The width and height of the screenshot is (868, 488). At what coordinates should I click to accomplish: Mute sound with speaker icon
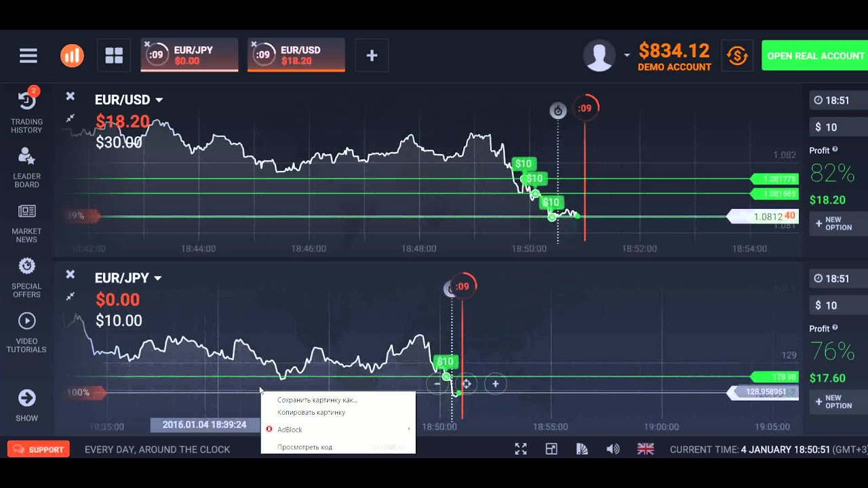[613, 449]
